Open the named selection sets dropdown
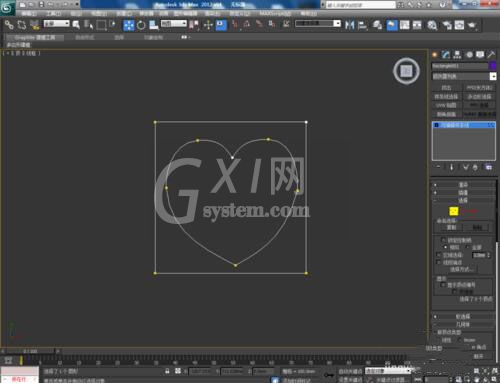The height and width of the screenshot is (383, 500). 318,24
